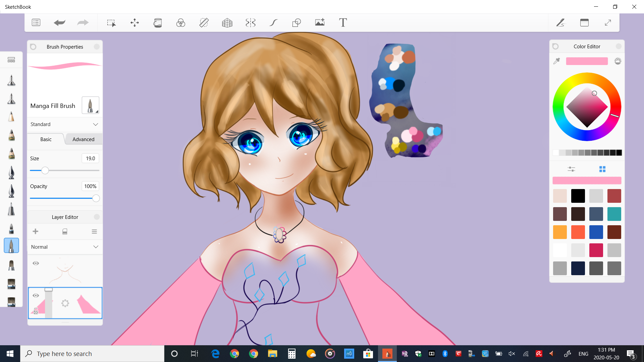
Task: Toggle the Color Editor pin circle
Action: [x=555, y=46]
